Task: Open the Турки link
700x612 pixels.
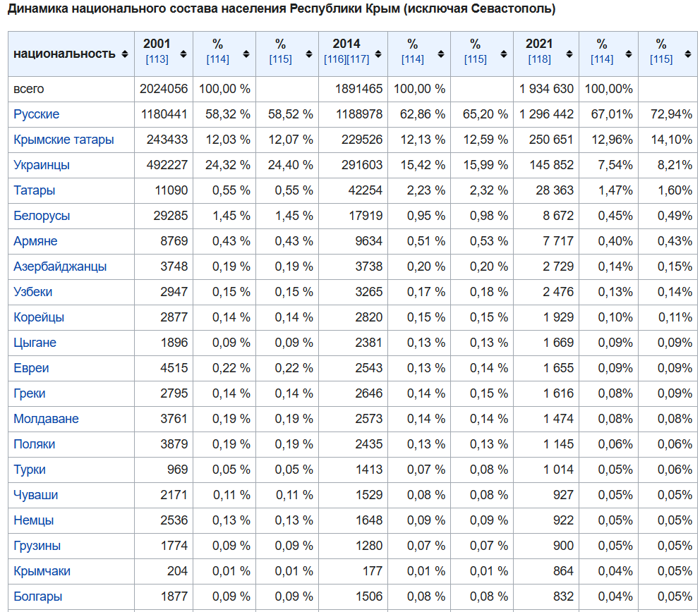Action: 30,470
